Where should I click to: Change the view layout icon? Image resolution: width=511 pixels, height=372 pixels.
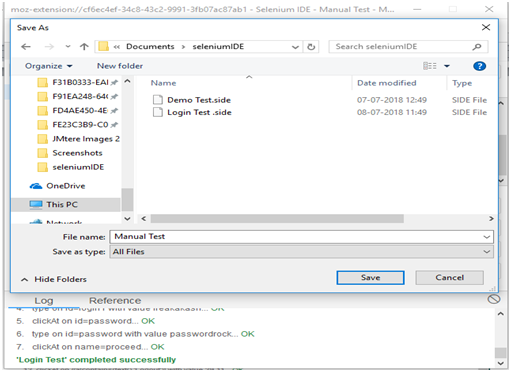point(430,66)
